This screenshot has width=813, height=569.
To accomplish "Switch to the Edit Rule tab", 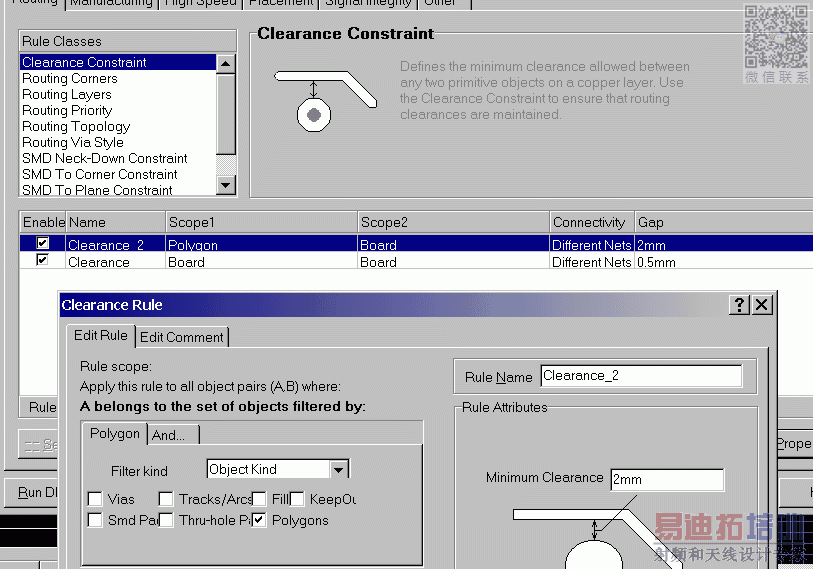I will point(101,336).
